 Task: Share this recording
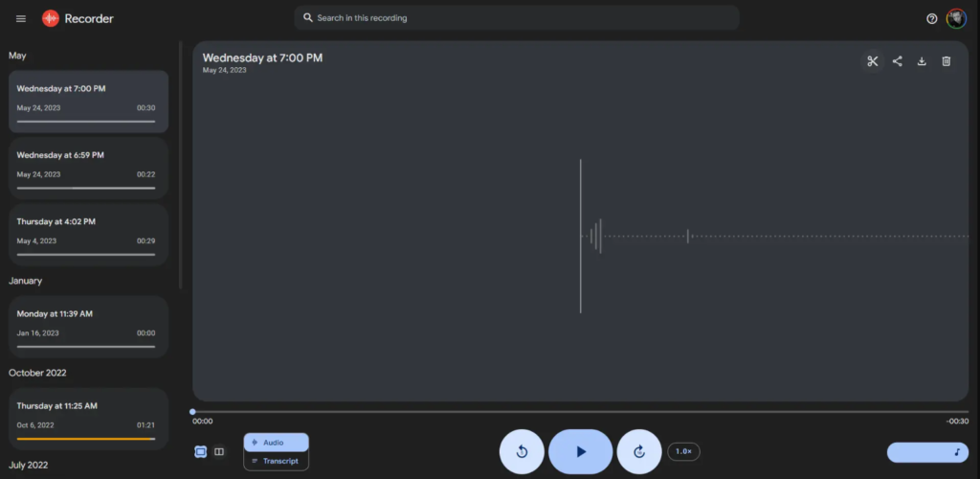coord(897,61)
